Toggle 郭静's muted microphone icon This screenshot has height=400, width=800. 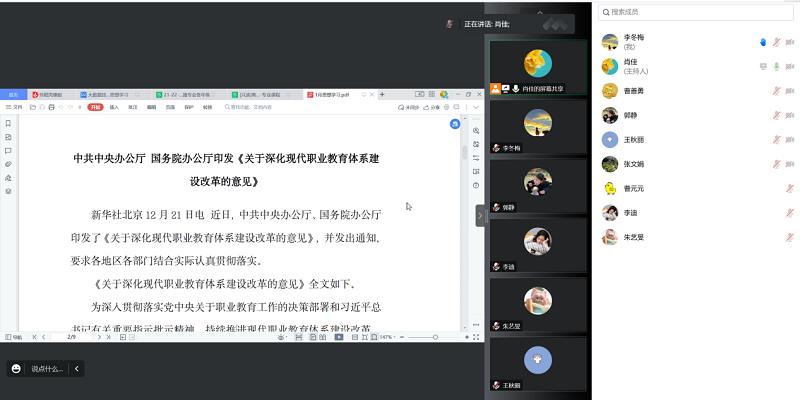[775, 115]
